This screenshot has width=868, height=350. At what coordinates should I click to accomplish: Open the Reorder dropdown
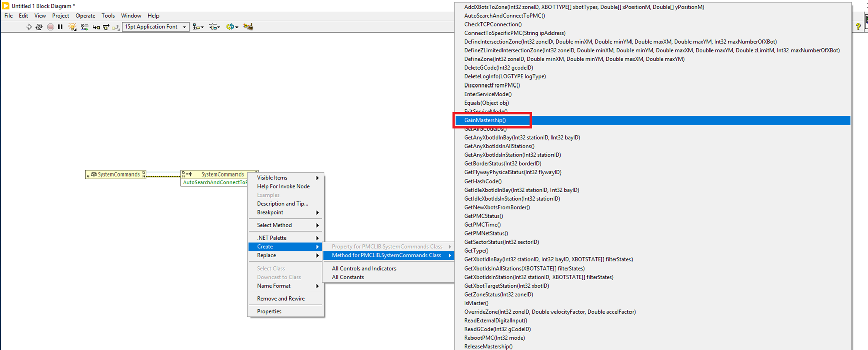pyautogui.click(x=232, y=27)
